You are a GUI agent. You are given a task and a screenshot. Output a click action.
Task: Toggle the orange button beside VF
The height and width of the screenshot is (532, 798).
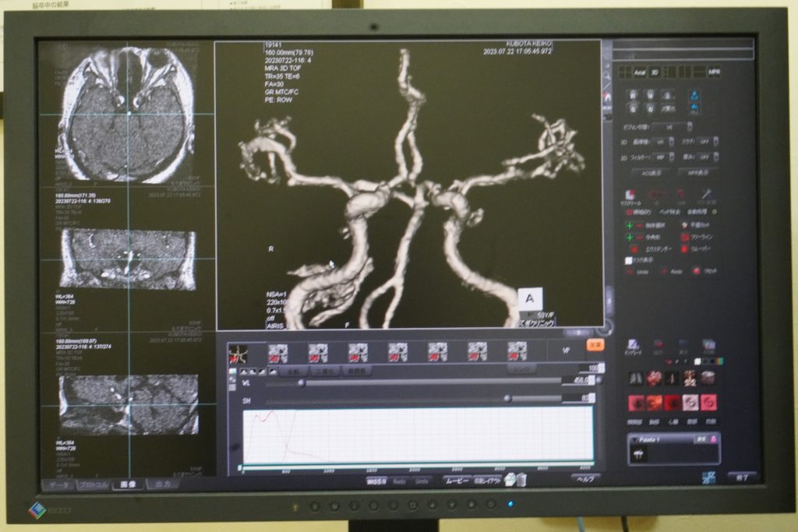(x=595, y=344)
